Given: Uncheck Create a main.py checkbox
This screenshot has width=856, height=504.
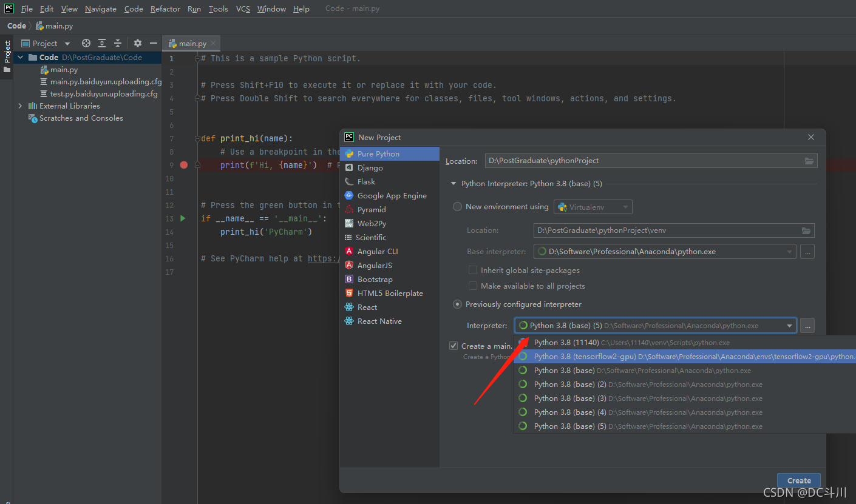Looking at the screenshot, I should coord(453,346).
